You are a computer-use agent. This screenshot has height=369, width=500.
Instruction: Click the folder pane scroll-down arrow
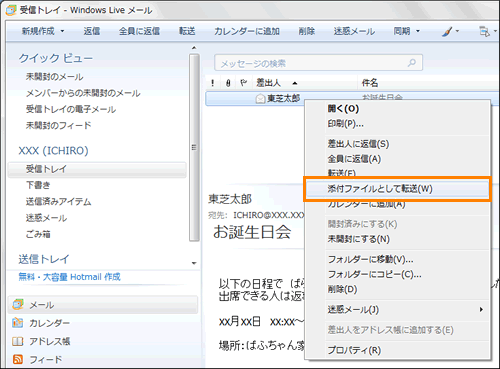click(x=194, y=263)
